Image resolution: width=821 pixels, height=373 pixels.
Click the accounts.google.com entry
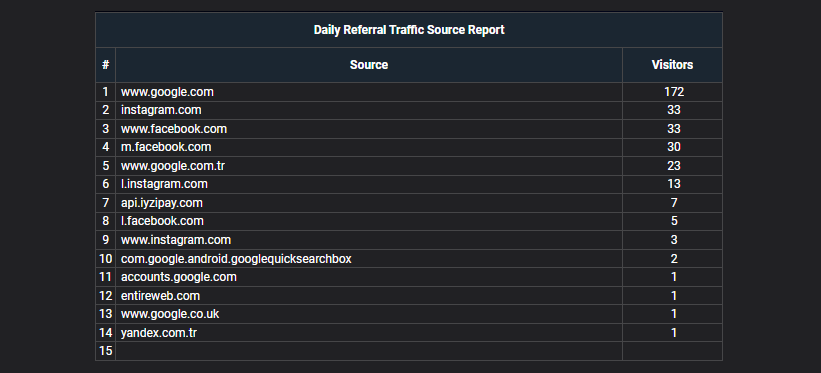tap(179, 277)
